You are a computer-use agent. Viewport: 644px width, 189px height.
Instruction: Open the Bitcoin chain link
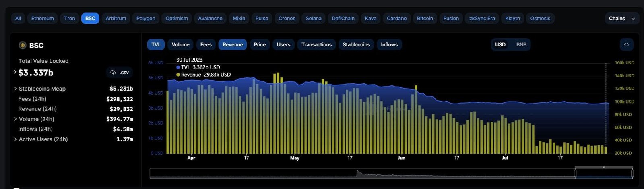click(x=425, y=18)
